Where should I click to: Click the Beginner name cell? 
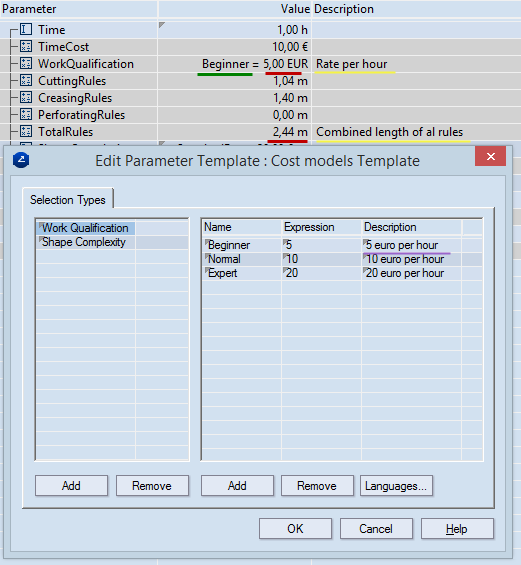(242, 245)
